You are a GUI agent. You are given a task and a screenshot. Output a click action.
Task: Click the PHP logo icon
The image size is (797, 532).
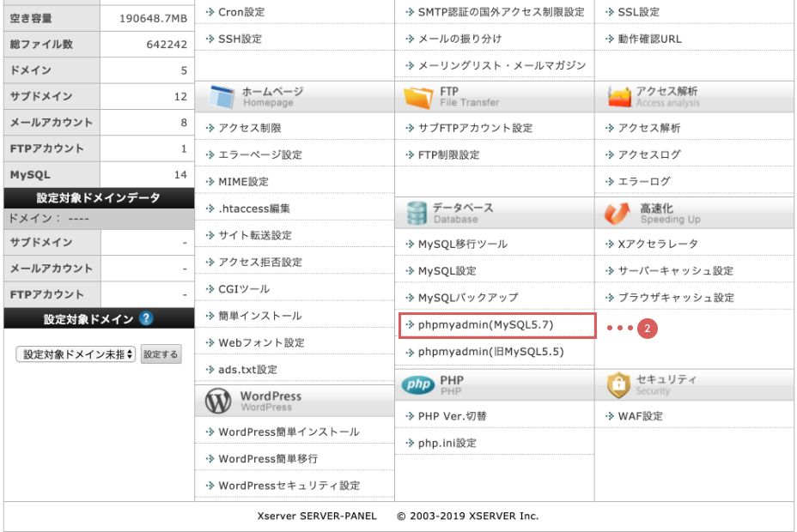(418, 384)
